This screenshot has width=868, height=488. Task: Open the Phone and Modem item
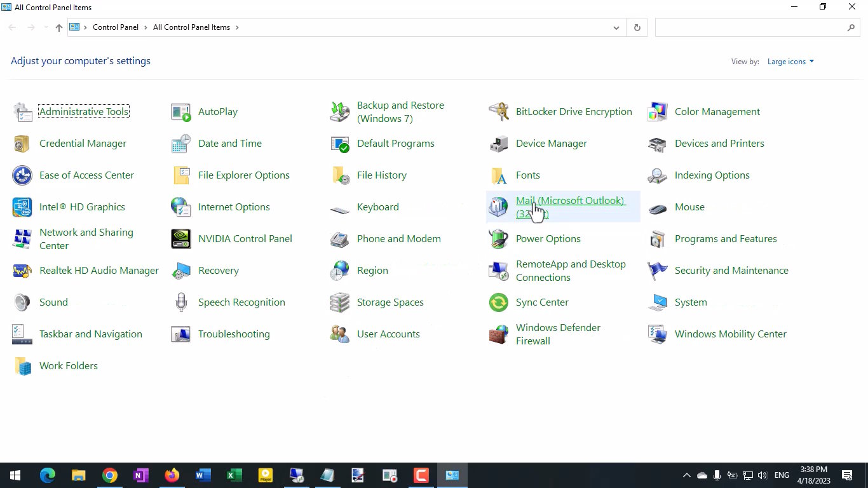[x=386, y=239]
